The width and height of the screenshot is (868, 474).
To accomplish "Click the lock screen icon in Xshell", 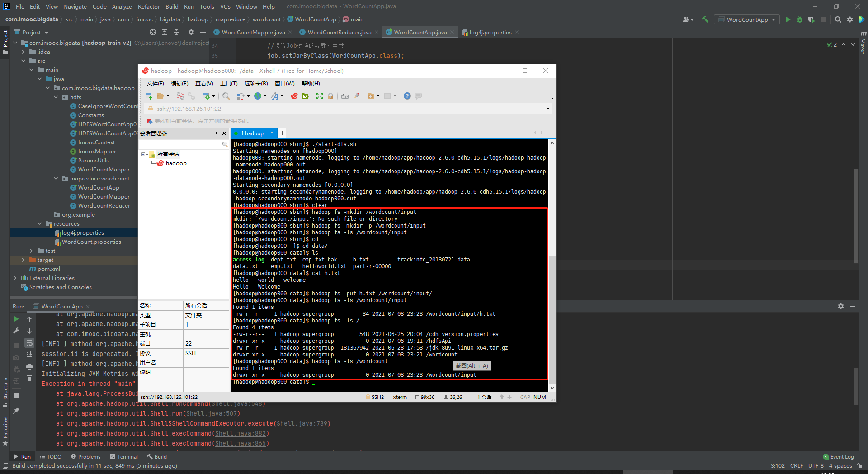I will pyautogui.click(x=330, y=96).
